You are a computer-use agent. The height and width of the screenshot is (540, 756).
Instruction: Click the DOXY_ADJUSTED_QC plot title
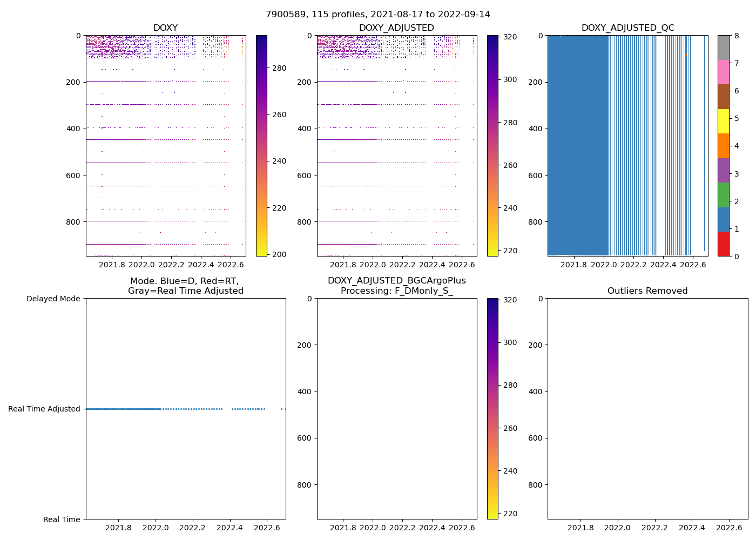[x=627, y=28]
